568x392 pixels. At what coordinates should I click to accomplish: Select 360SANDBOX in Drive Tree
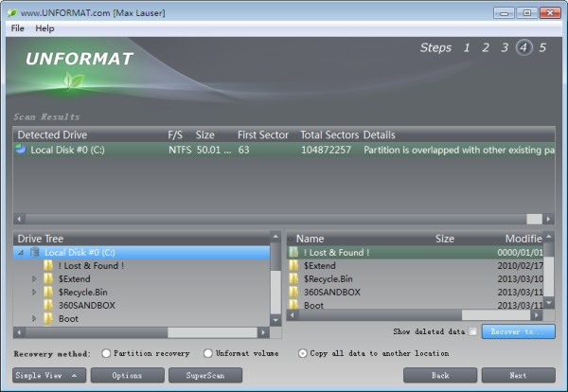pyautogui.click(x=87, y=306)
